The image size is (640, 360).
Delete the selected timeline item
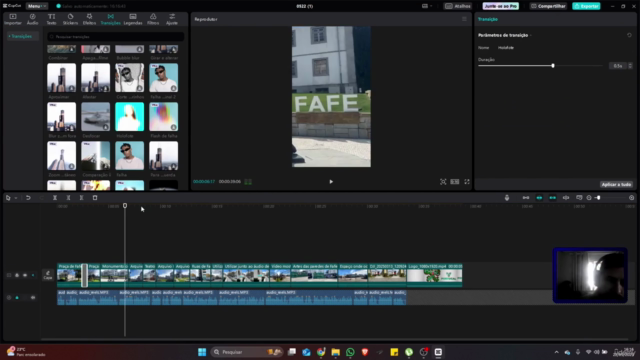pyautogui.click(x=95, y=198)
